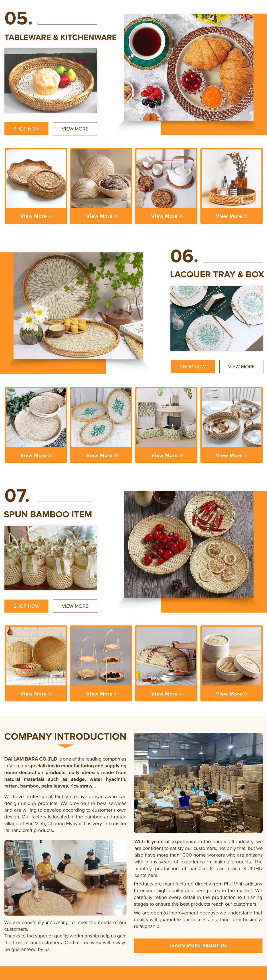
Task: Click View More button beside Tableware Shop Now
Action: (x=75, y=129)
